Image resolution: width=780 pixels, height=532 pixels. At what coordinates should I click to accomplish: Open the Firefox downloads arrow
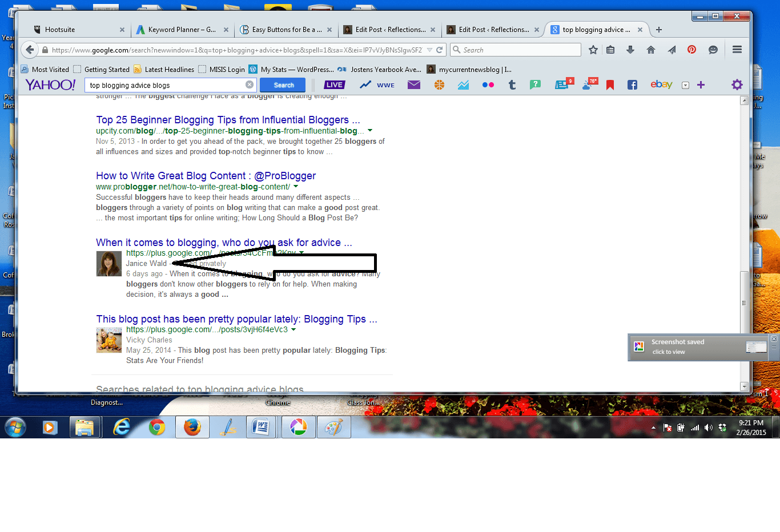[x=630, y=50]
